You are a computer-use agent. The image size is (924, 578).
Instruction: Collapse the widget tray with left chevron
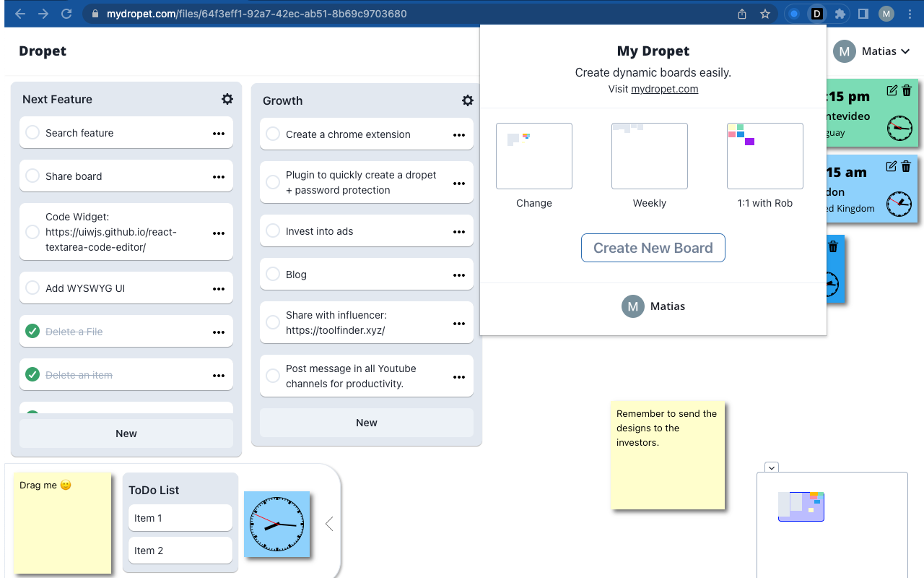coord(329,524)
